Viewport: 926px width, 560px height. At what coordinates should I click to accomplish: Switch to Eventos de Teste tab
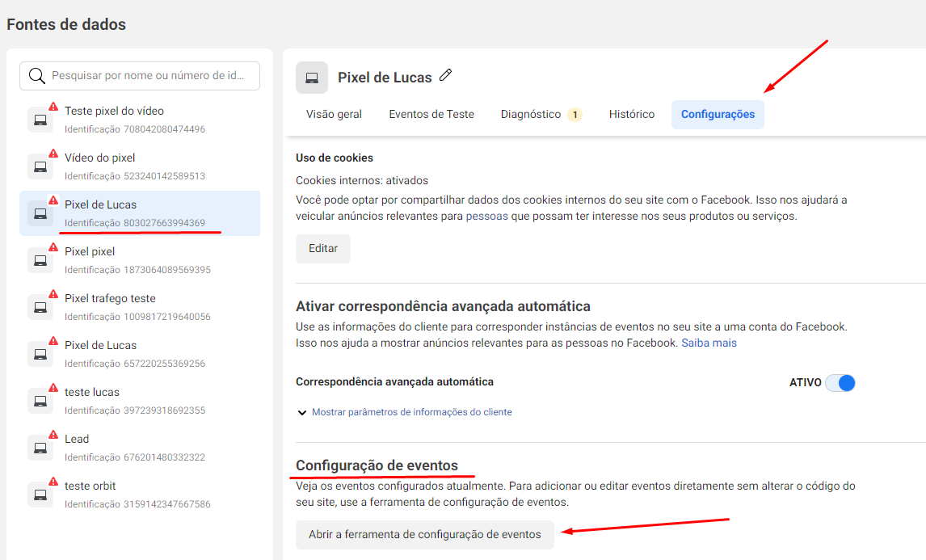point(431,115)
